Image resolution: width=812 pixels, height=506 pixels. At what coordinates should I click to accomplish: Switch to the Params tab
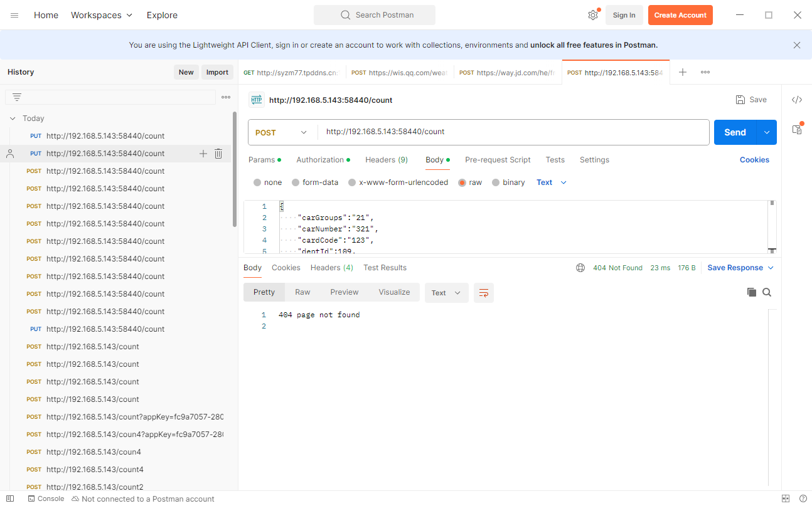coord(265,160)
